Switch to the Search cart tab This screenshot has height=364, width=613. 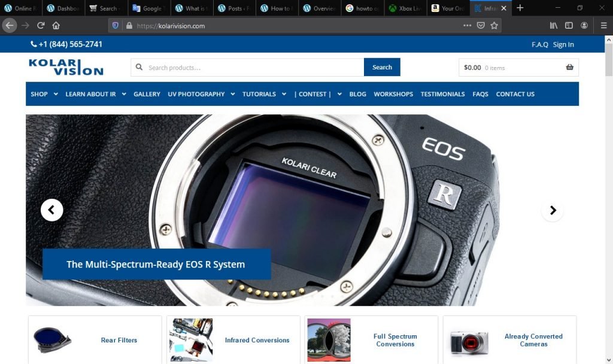coord(107,8)
